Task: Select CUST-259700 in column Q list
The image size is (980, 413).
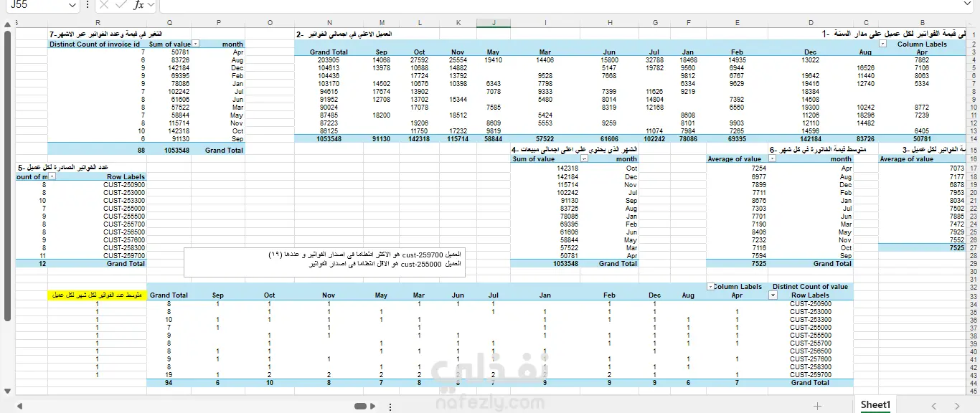Action: (124, 255)
